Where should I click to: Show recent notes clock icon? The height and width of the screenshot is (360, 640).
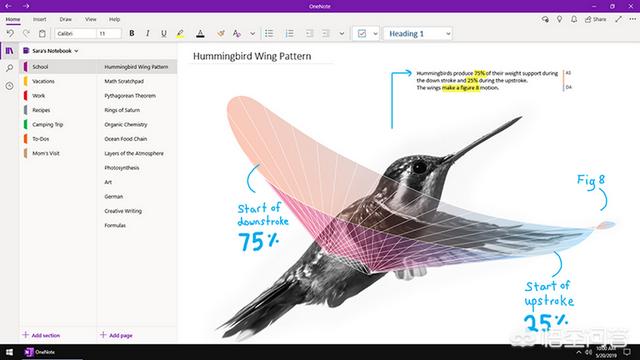tap(9, 86)
